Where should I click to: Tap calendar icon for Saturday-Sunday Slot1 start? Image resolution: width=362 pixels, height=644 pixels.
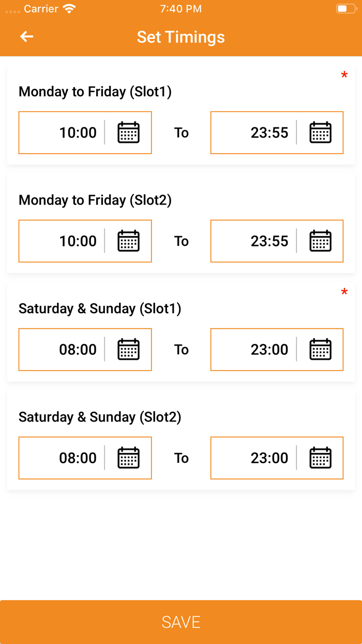[x=128, y=349]
